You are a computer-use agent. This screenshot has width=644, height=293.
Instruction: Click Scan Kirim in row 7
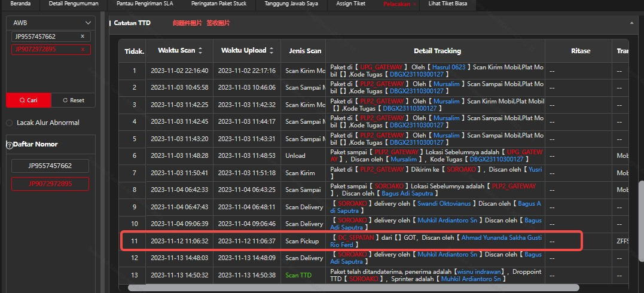[x=300, y=173]
